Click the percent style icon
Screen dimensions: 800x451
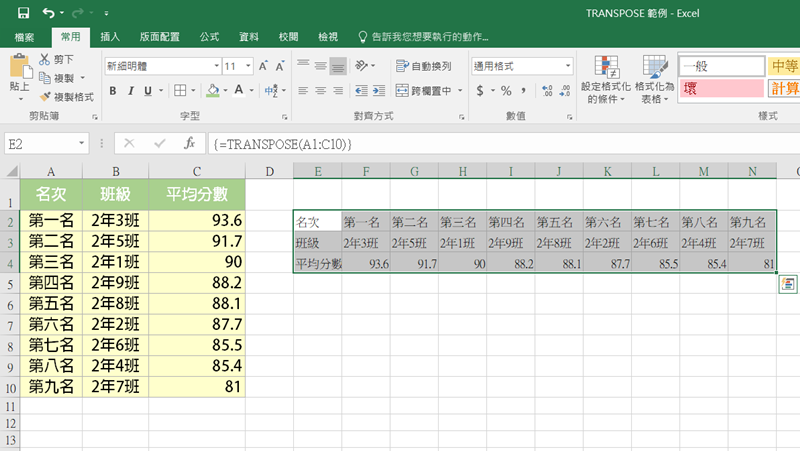tap(506, 91)
